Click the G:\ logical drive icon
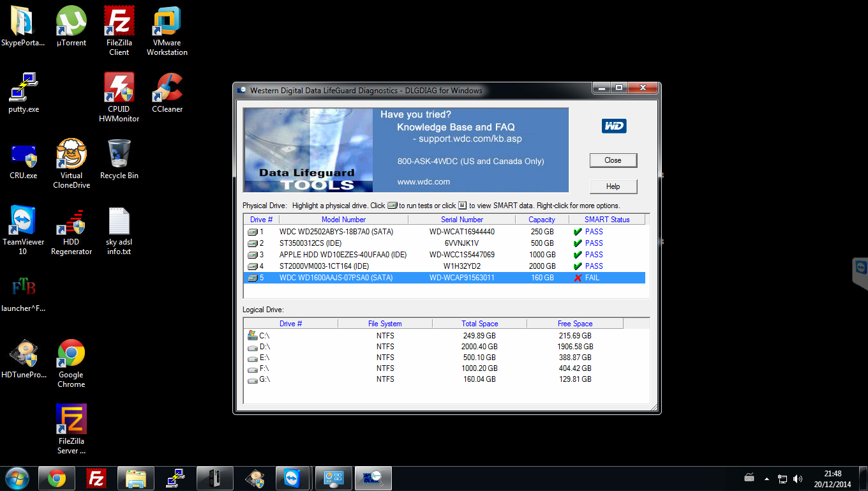The width and height of the screenshot is (868, 491). pyautogui.click(x=252, y=379)
